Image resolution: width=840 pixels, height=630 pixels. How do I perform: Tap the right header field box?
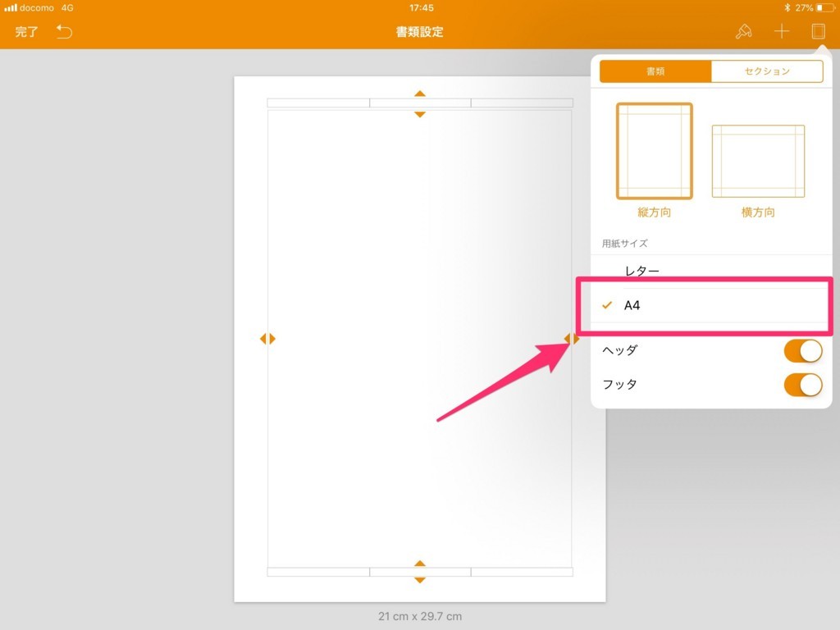[522, 103]
